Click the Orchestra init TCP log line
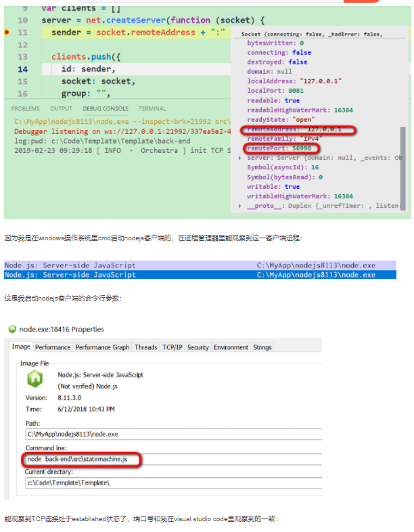The image size is (414, 532). (x=122, y=150)
